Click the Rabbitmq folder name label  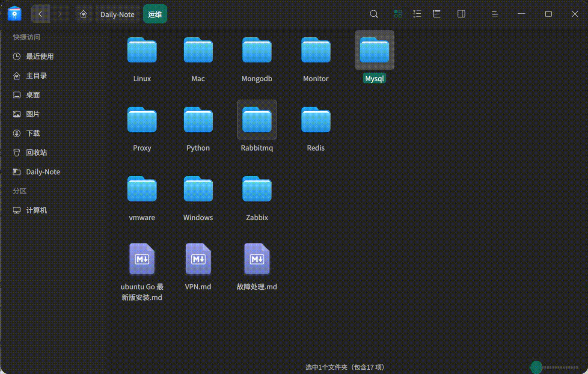[257, 148]
